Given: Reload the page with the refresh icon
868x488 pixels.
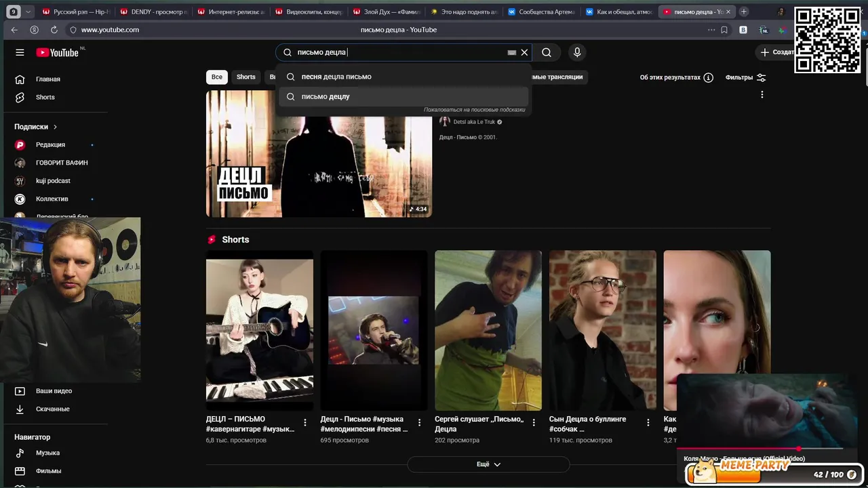Looking at the screenshot, I should pos(54,30).
